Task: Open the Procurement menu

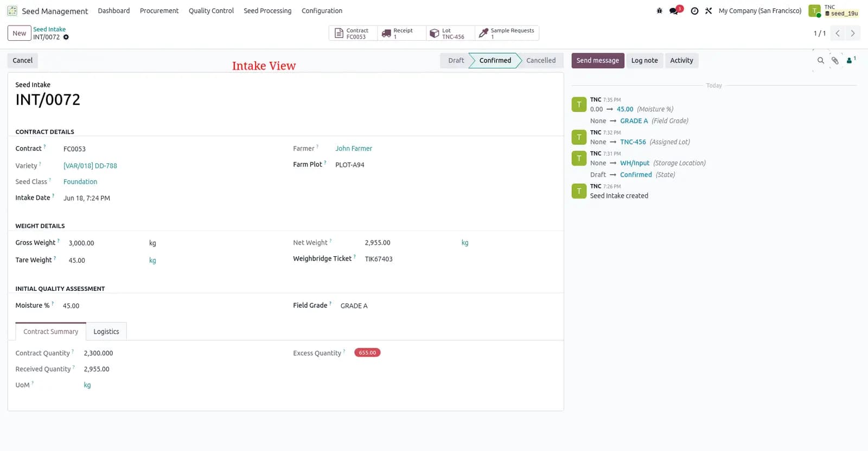Action: [159, 11]
